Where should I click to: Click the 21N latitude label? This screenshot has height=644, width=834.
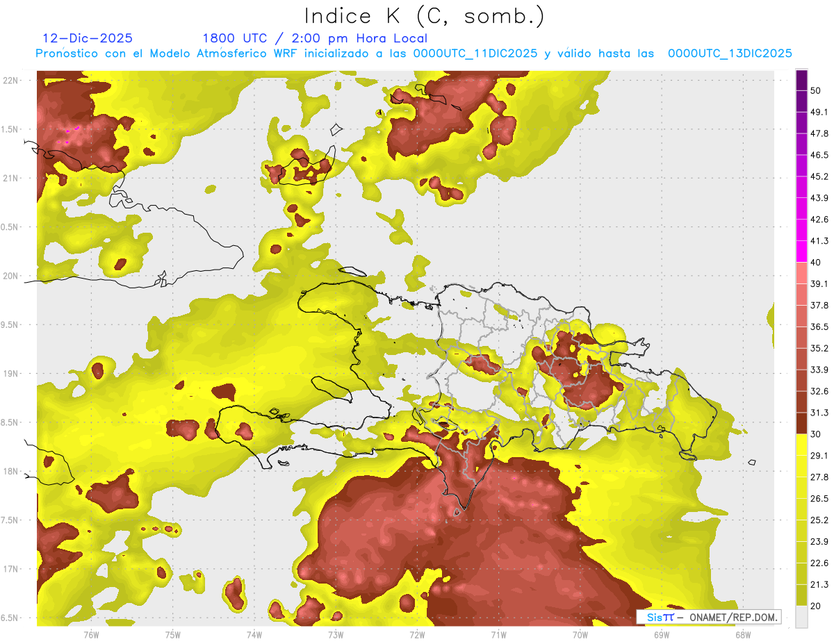(x=12, y=178)
